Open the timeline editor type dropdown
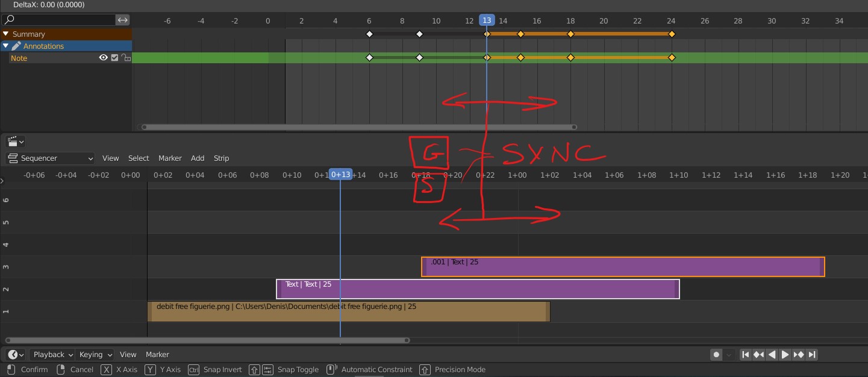Image resolution: width=868 pixels, height=377 pixels. click(x=15, y=355)
